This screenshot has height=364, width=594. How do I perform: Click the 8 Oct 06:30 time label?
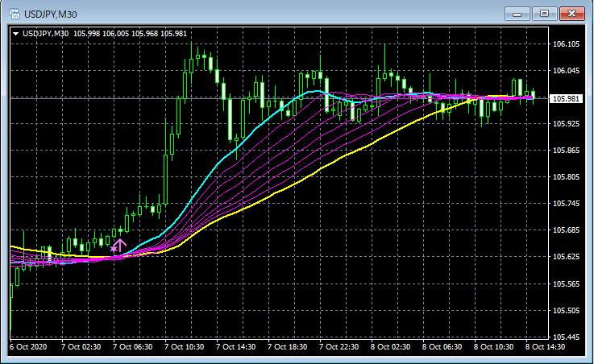pos(442,347)
